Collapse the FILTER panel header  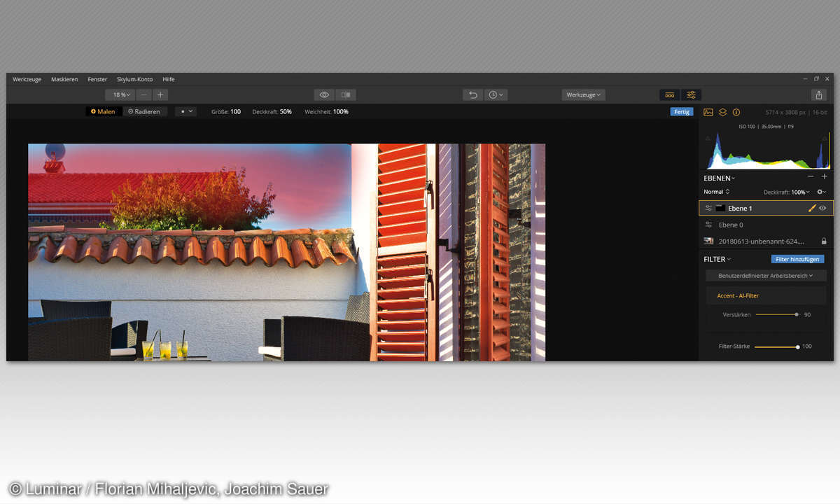[717, 259]
